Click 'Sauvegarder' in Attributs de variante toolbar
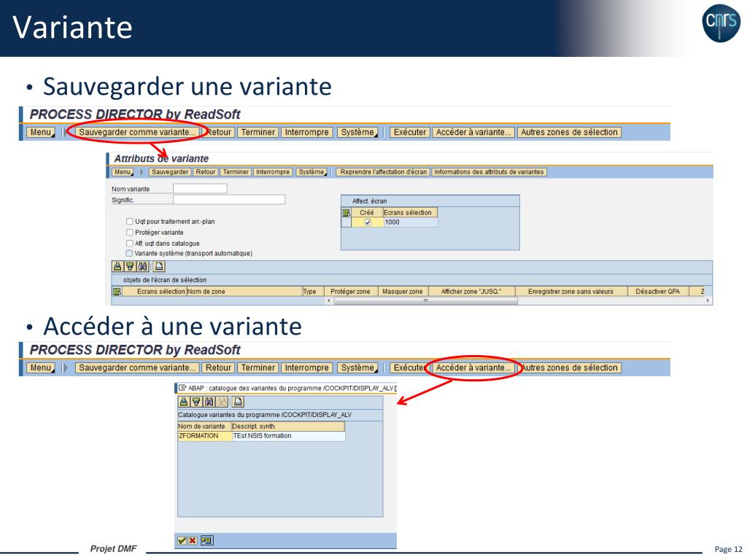Image resolution: width=747 pixels, height=560 pixels. (x=170, y=172)
